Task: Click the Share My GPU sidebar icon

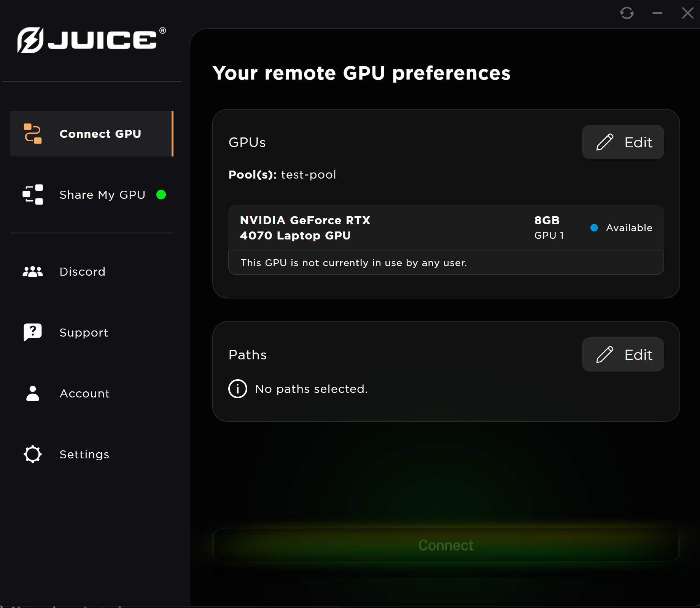Action: [x=33, y=195]
